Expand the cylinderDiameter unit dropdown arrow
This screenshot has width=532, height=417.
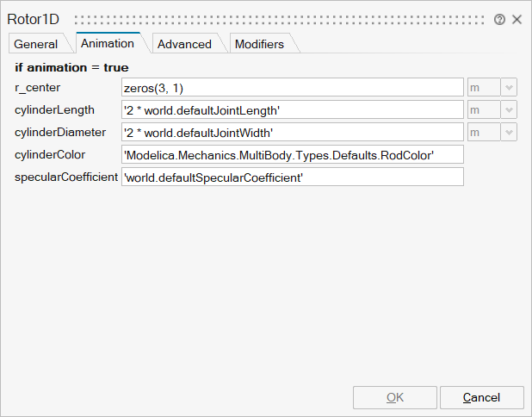pos(509,132)
